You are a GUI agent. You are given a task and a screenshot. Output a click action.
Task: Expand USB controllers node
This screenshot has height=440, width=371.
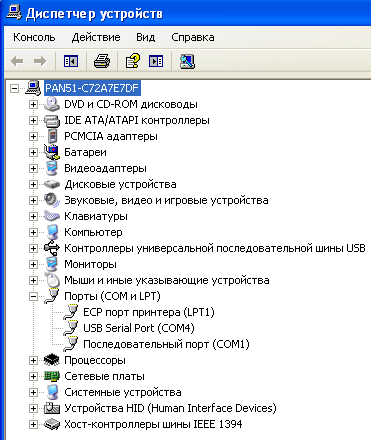33,249
